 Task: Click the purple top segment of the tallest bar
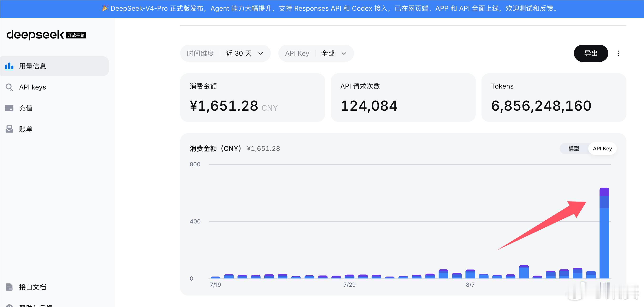click(604, 192)
